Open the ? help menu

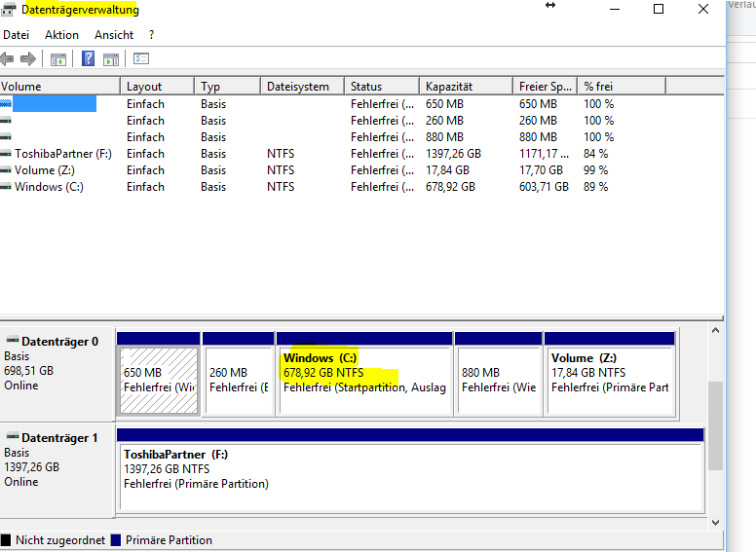[151, 35]
